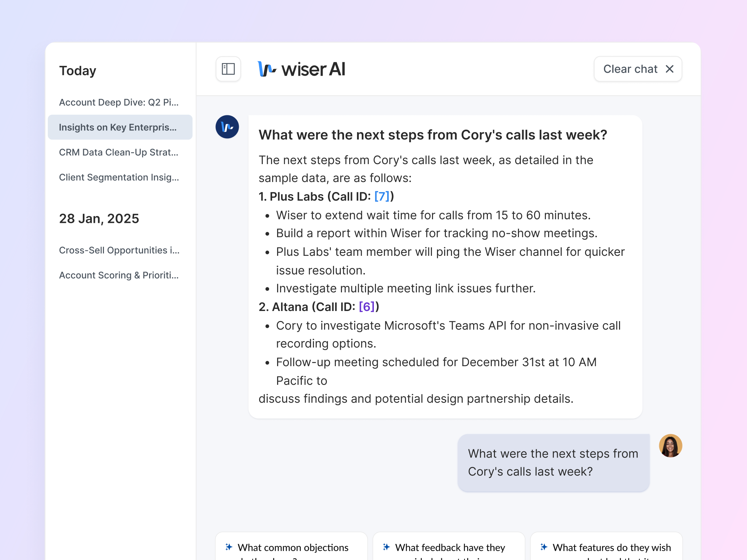The width and height of the screenshot is (747, 560).
Task: Click 'Build a report within Wiser' bullet
Action: coord(437,233)
